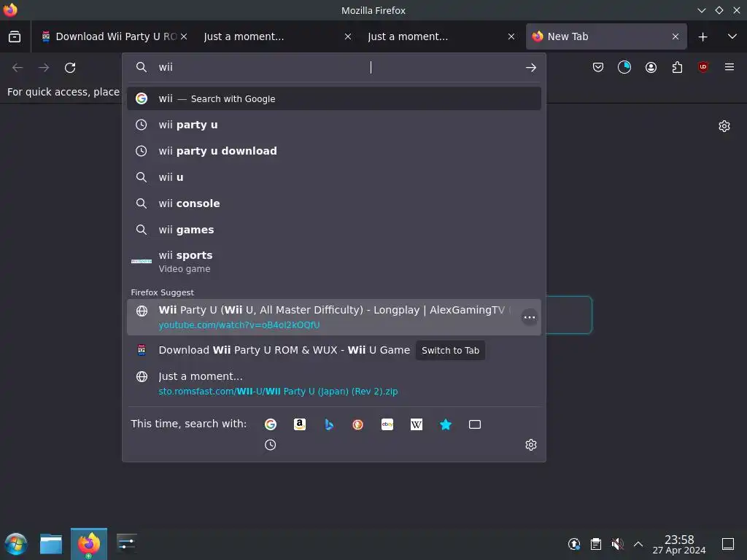Close the Download Wii Party U tab
The width and height of the screenshot is (747, 560).
[184, 36]
